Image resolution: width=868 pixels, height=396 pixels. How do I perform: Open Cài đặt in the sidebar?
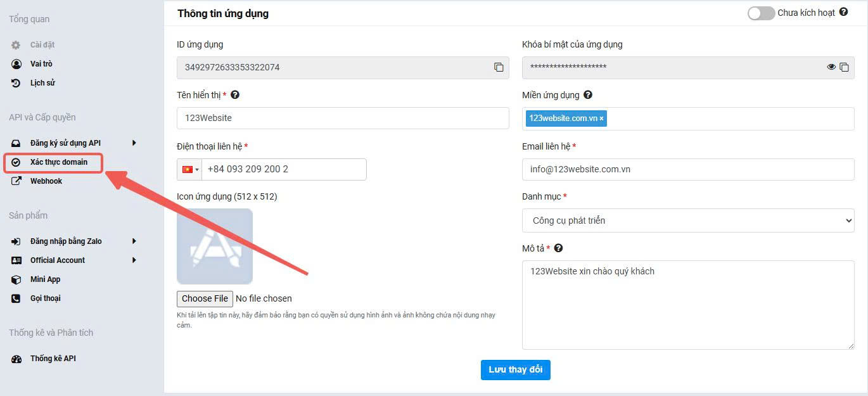(x=42, y=45)
